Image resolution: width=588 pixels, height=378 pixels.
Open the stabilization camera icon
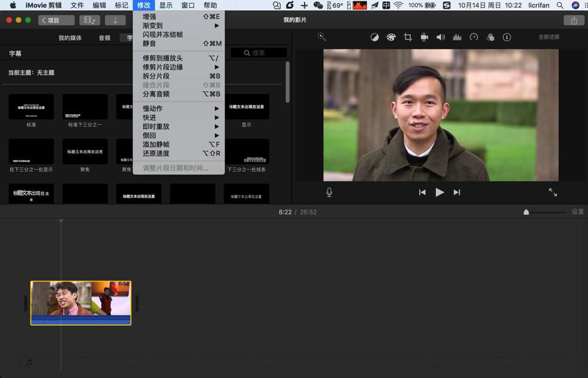click(424, 37)
